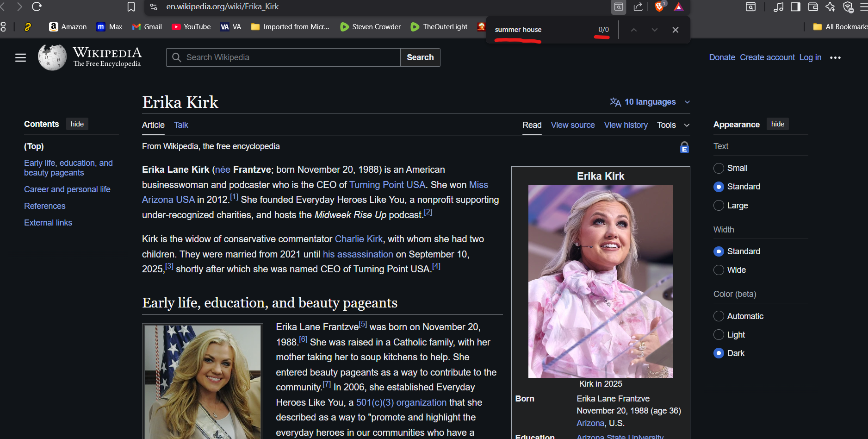
Task: Select Automatic color mode
Action: (719, 316)
